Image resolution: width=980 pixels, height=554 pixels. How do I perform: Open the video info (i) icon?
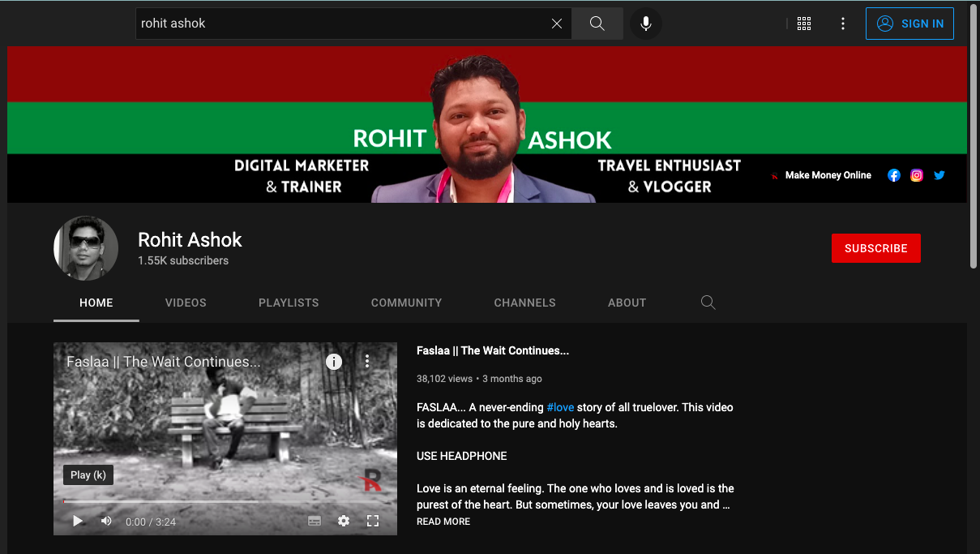tap(333, 362)
